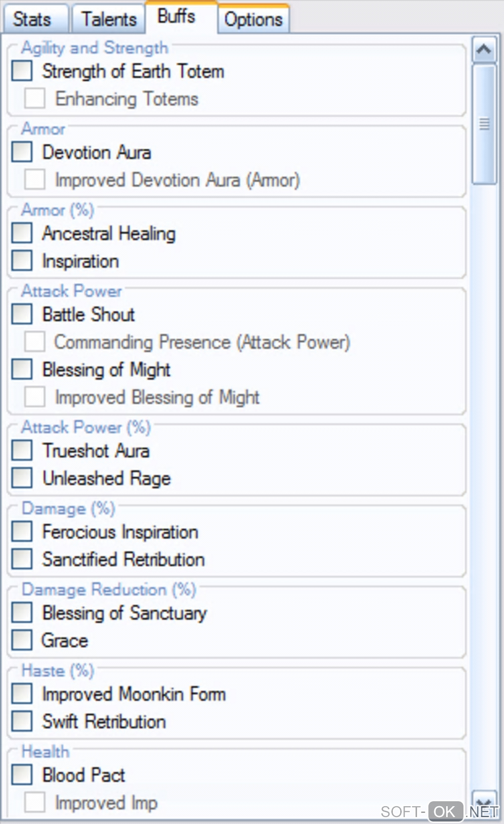
Task: Switch to the Stats tab
Action: 33,19
